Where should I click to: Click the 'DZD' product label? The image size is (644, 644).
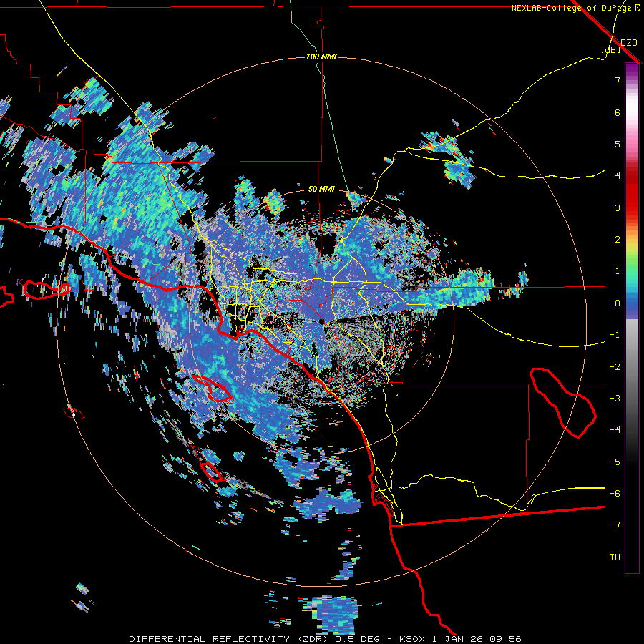coord(628,43)
